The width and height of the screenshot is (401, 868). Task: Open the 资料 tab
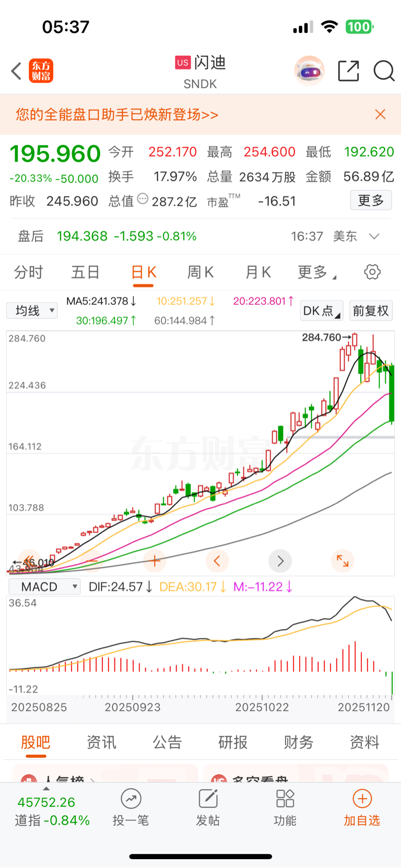364,742
